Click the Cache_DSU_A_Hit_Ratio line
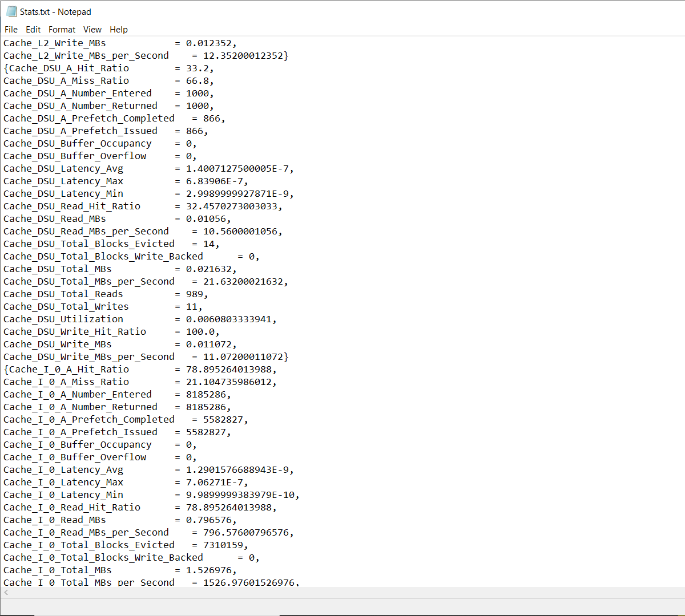The image size is (685, 616). pyautogui.click(x=108, y=68)
